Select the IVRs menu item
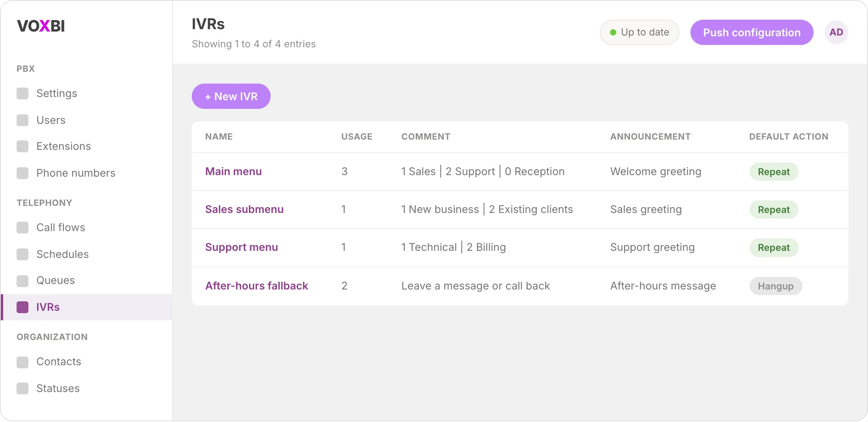 [86, 307]
